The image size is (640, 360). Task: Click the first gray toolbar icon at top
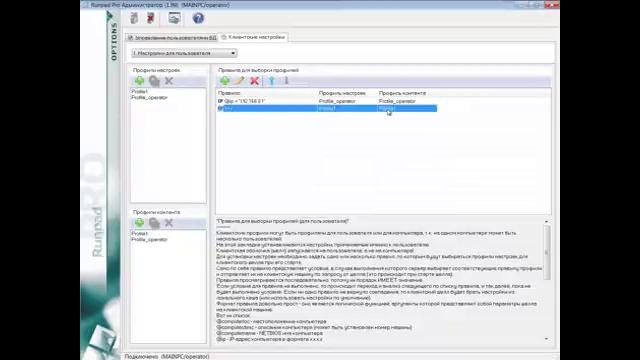coord(134,18)
